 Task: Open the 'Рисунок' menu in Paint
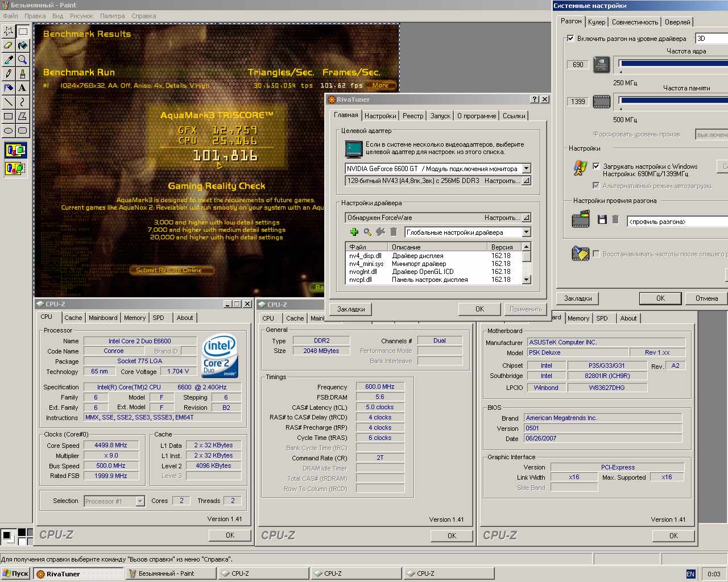pos(81,16)
